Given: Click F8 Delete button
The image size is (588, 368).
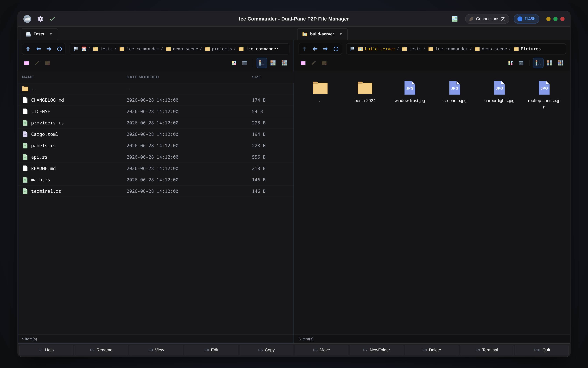Looking at the screenshot, I should [x=432, y=350].
